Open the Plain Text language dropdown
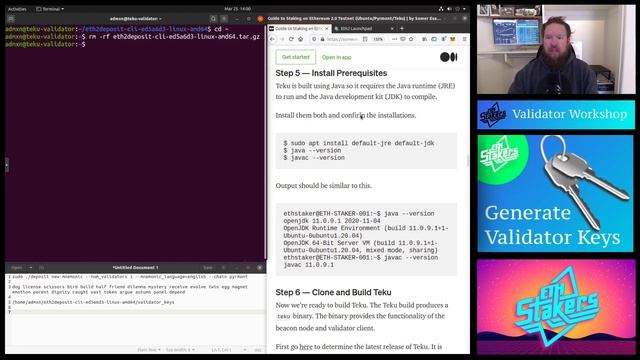This screenshot has width=640, height=360. pos(149,350)
